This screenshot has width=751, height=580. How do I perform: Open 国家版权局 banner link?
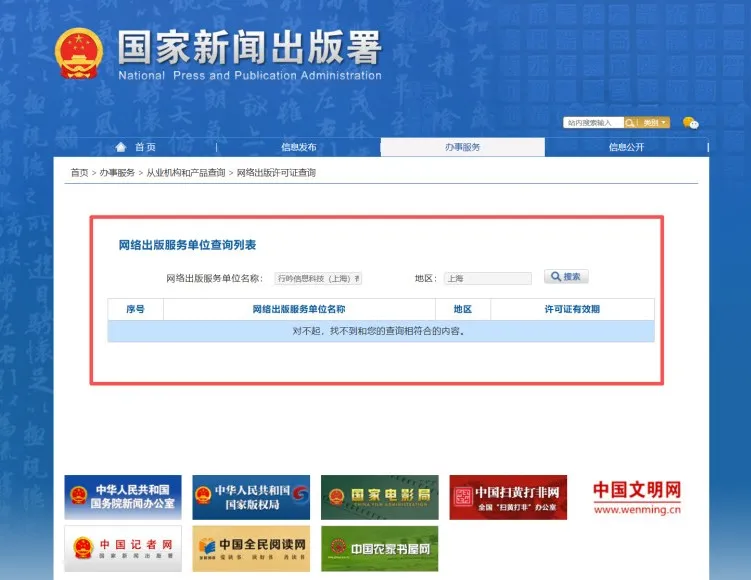pyautogui.click(x=251, y=497)
